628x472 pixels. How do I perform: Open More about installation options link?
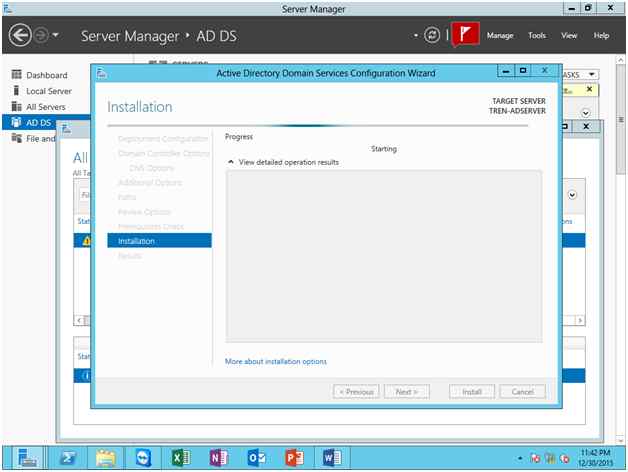(276, 361)
